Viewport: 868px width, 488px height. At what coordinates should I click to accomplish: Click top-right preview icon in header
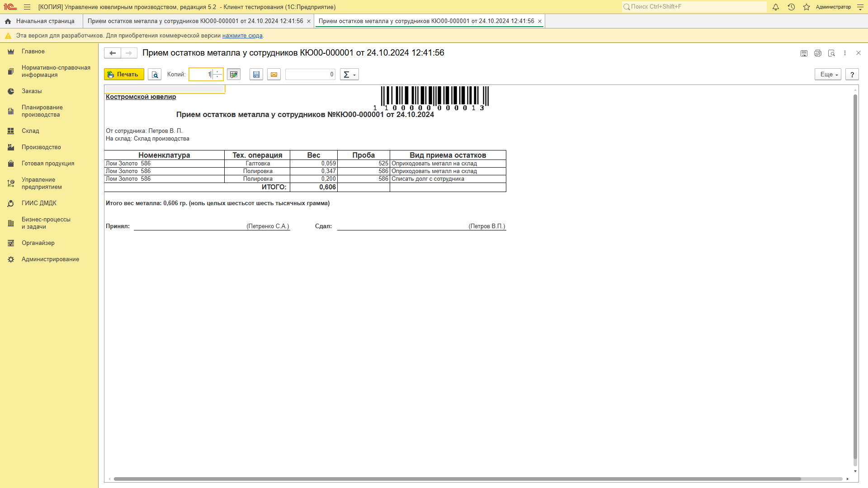tap(831, 53)
